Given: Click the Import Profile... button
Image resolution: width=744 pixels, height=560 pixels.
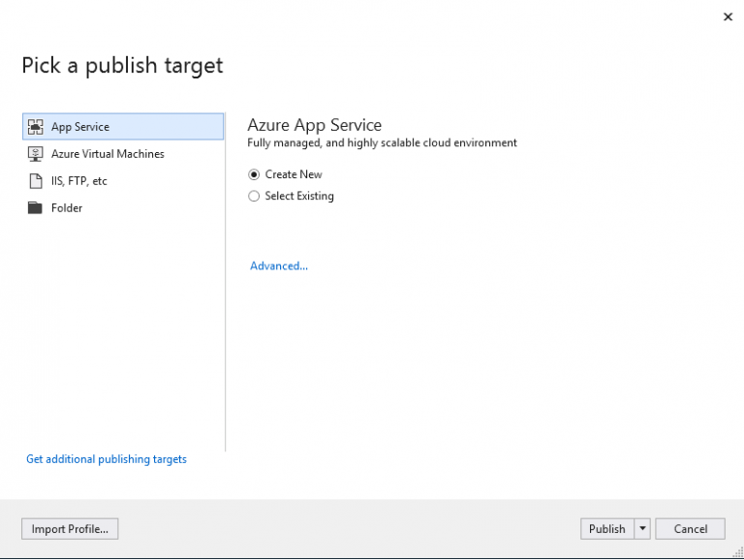Looking at the screenshot, I should point(70,529).
